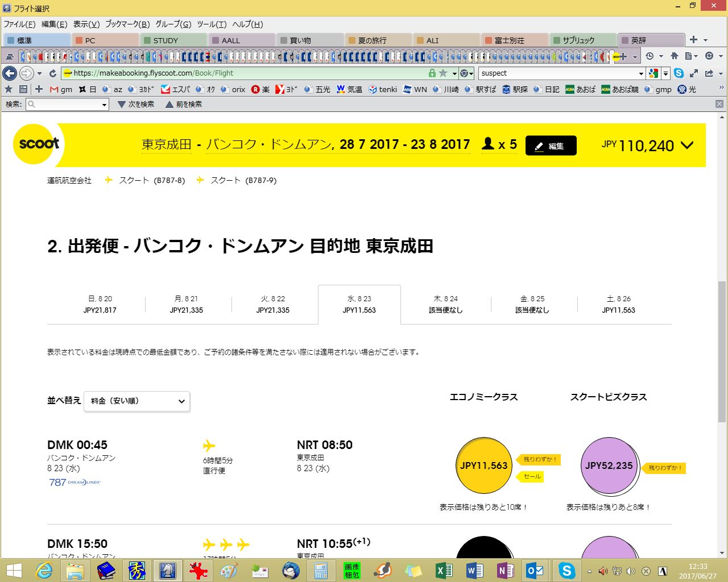
Task: Select the 日, 8 20 JPY21,817 date
Action: tap(100, 305)
